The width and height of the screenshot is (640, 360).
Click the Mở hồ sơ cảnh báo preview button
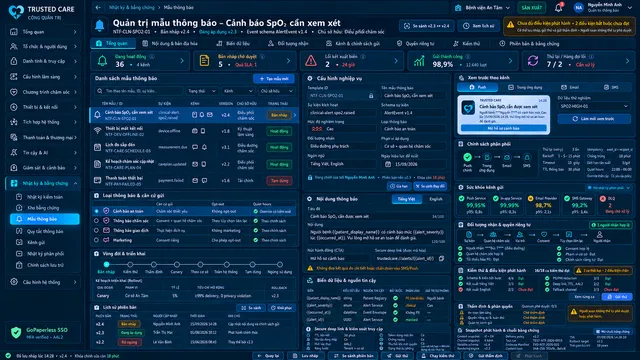point(504,128)
